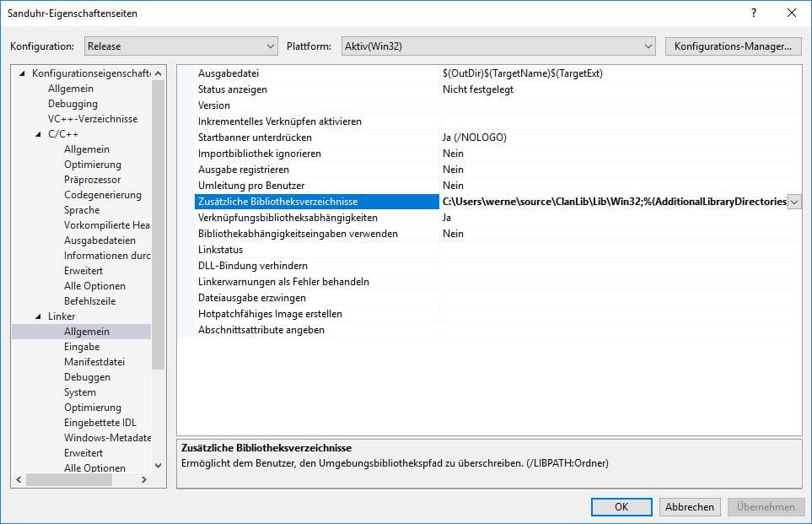Select Debugging in the property tree
Viewport: 812px width, 524px height.
pos(73,104)
